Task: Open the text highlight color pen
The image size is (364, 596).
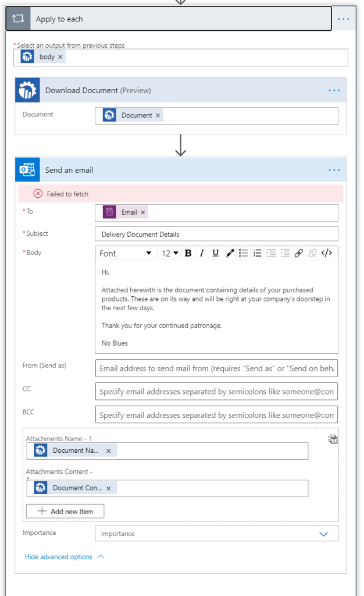Action: click(230, 253)
